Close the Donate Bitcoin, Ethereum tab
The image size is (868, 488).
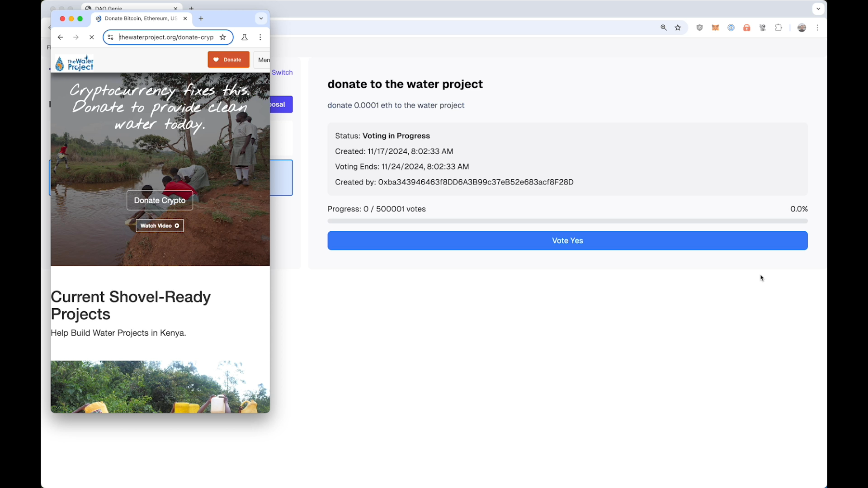tap(185, 19)
